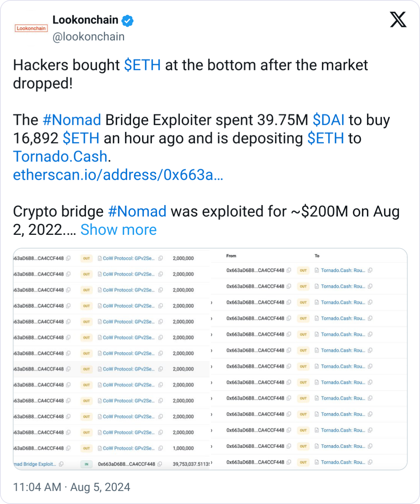
Task: Click the #Nomad hashtag after "Crypto bridge"
Action: click(x=137, y=212)
